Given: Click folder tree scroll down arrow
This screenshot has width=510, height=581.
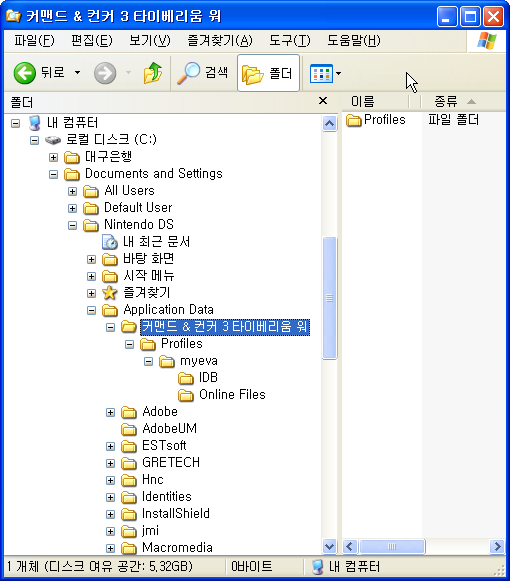Looking at the screenshot, I should point(329,546).
